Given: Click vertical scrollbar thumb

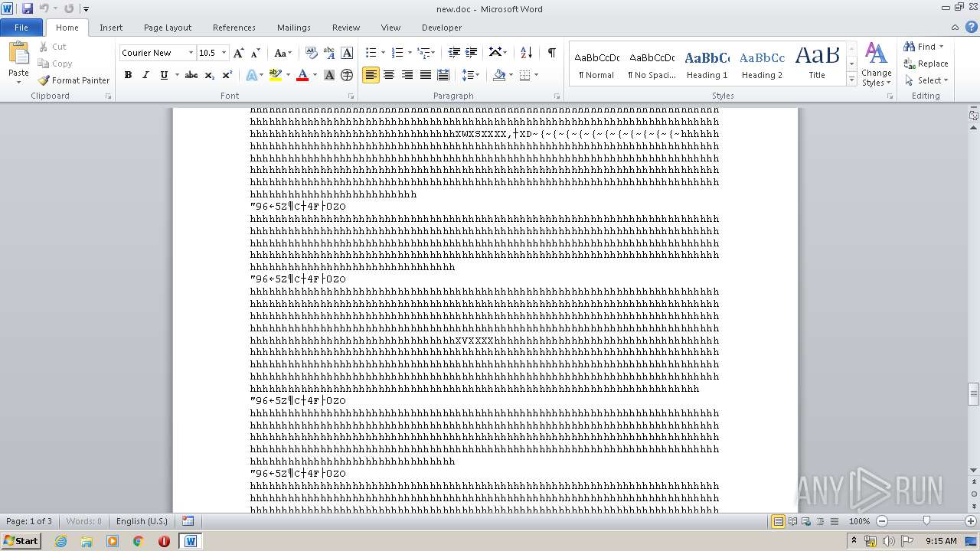Looking at the screenshot, I should (973, 394).
